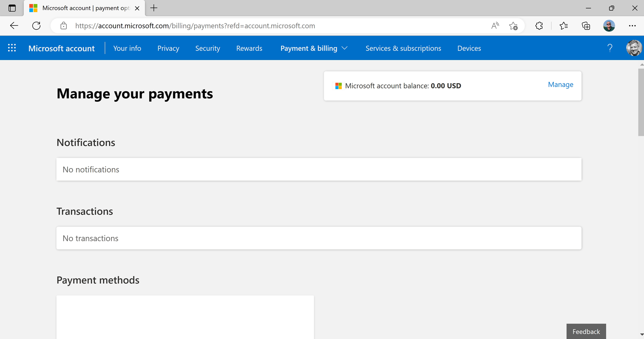Viewport: 644px width, 339px height.
Task: Open the browser Extensions icon
Action: click(x=539, y=26)
